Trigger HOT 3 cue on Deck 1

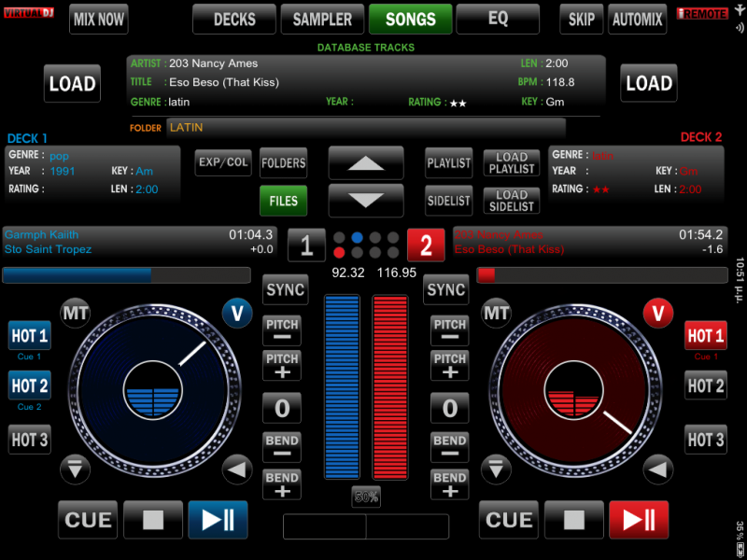tap(30, 440)
